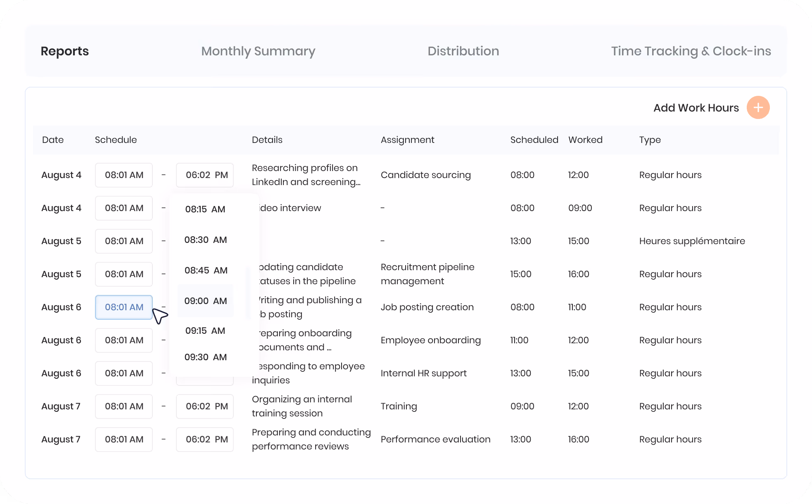Select highlighted 09:00 AM option
The height and width of the screenshot is (504, 812).
[x=205, y=301]
